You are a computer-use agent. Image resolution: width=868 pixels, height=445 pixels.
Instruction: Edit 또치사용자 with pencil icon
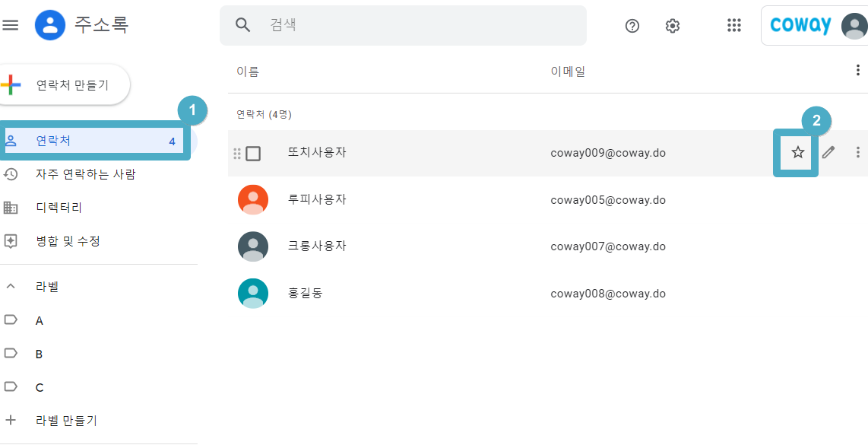pyautogui.click(x=828, y=152)
